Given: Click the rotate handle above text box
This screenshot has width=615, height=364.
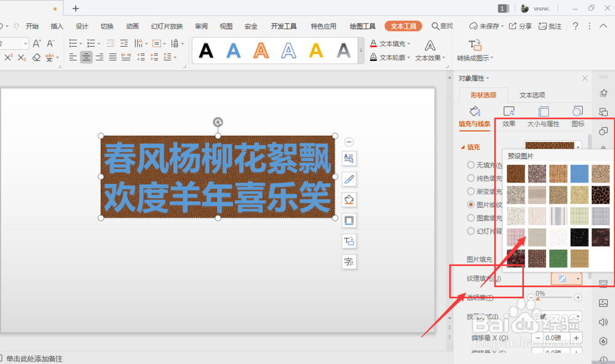Looking at the screenshot, I should (x=218, y=122).
